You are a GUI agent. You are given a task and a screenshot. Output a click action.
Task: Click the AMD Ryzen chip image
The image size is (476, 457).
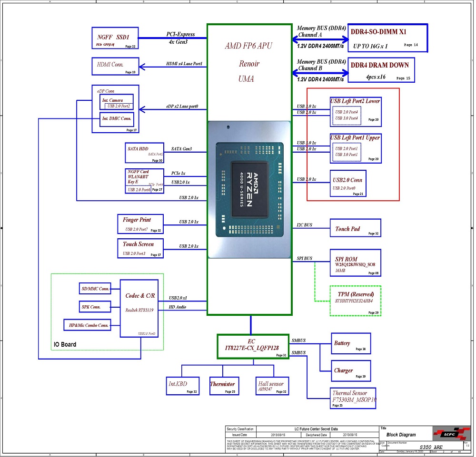click(x=249, y=190)
